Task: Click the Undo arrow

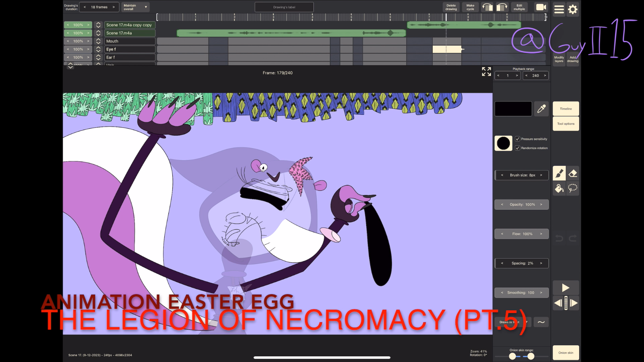Action: (559, 238)
